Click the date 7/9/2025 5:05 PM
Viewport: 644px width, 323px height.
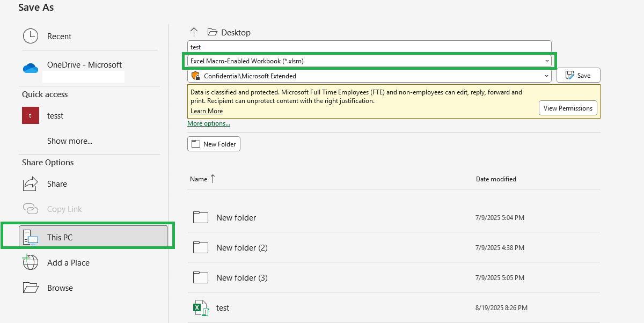coord(500,278)
